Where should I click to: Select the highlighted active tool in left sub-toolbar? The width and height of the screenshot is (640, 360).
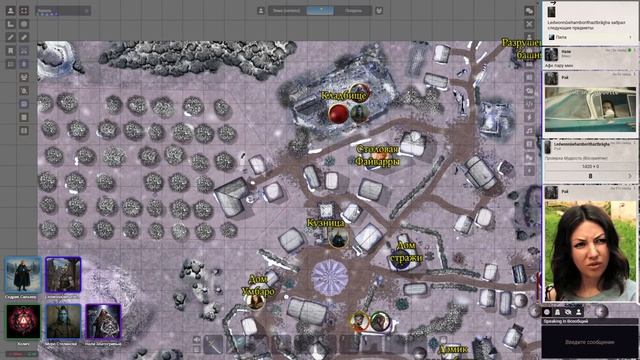click(24, 104)
